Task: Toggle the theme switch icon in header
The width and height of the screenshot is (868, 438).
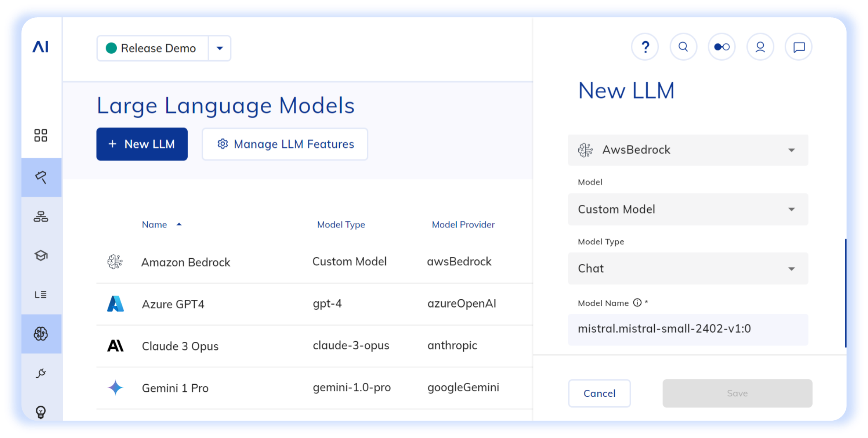Action: click(x=722, y=47)
